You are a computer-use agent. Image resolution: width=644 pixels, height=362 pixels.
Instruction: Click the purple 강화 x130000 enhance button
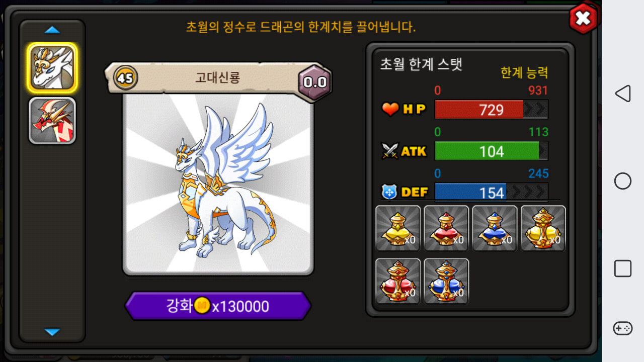[218, 306]
